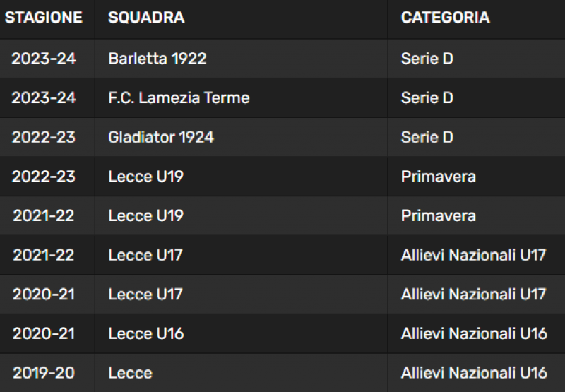Click Primavera category in 2021-22 row

point(439,215)
